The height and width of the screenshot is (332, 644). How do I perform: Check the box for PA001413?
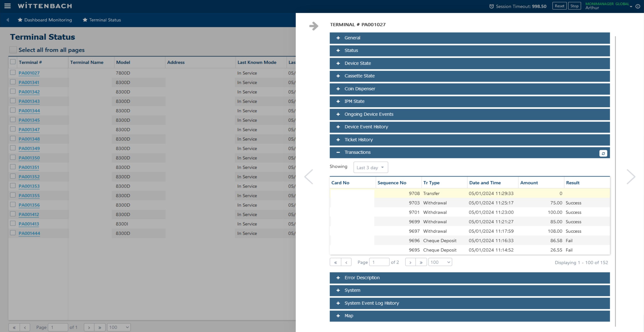[13, 223]
